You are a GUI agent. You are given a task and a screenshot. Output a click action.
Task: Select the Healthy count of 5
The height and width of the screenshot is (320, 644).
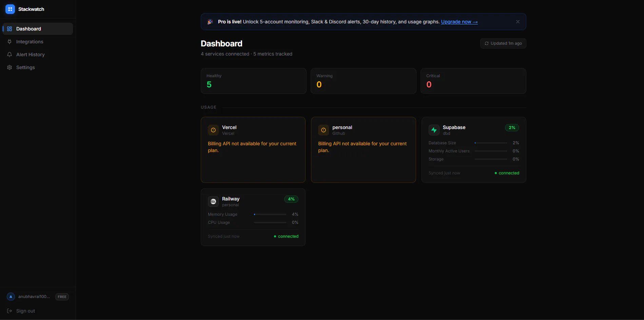point(209,85)
